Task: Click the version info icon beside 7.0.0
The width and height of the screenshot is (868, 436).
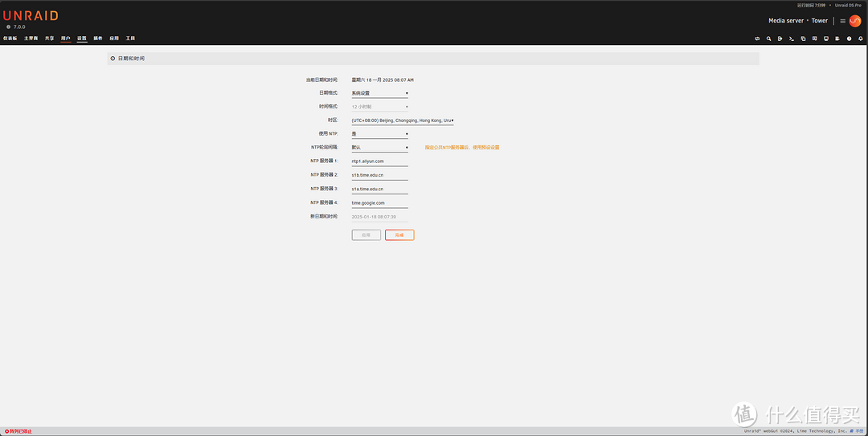Action: pos(8,26)
